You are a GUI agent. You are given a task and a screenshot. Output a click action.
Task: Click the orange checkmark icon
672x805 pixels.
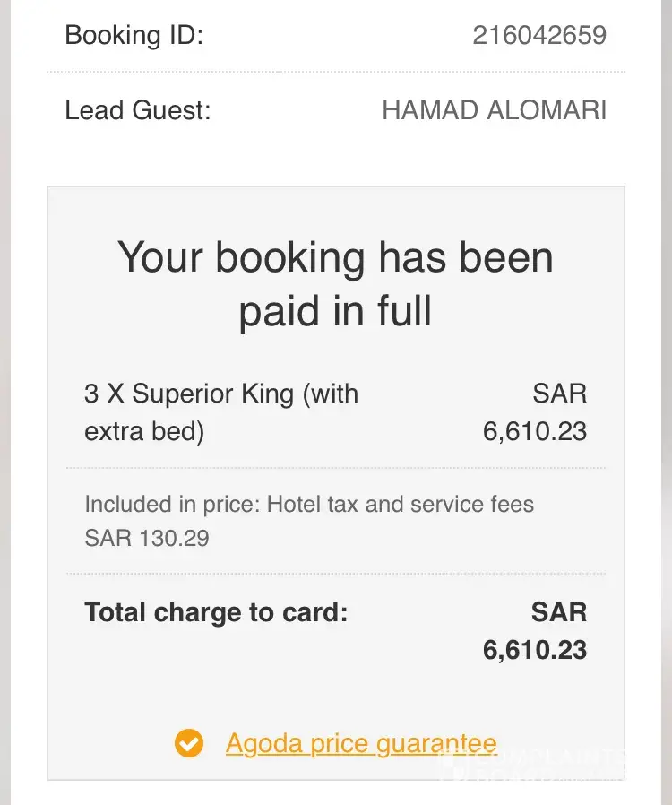(x=189, y=743)
